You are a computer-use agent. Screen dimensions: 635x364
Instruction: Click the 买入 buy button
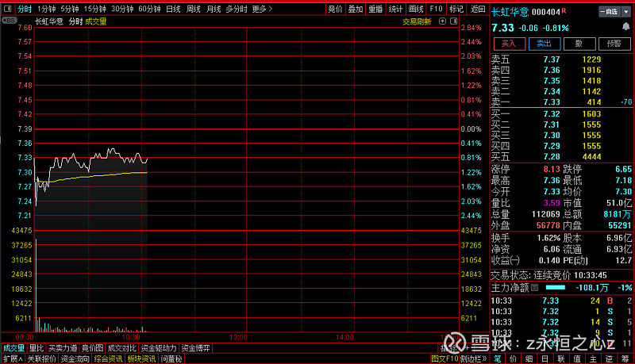509,44
